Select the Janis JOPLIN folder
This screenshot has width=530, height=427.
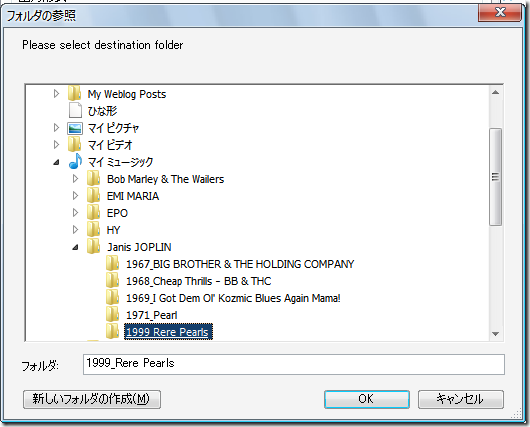(139, 247)
